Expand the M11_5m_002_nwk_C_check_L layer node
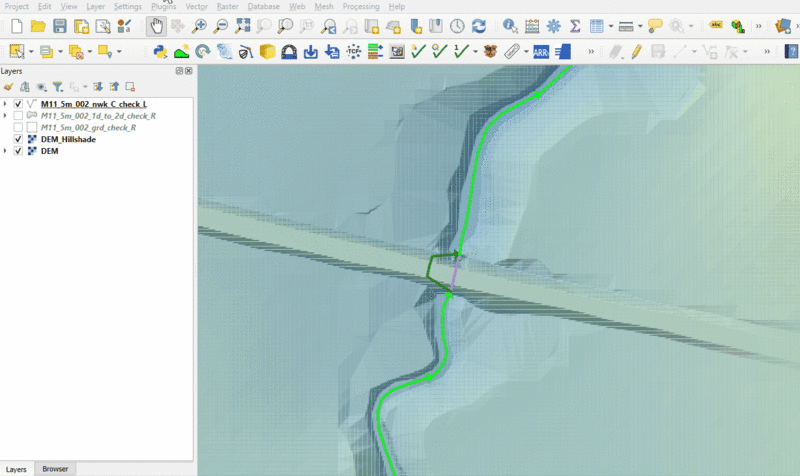 [x=6, y=104]
